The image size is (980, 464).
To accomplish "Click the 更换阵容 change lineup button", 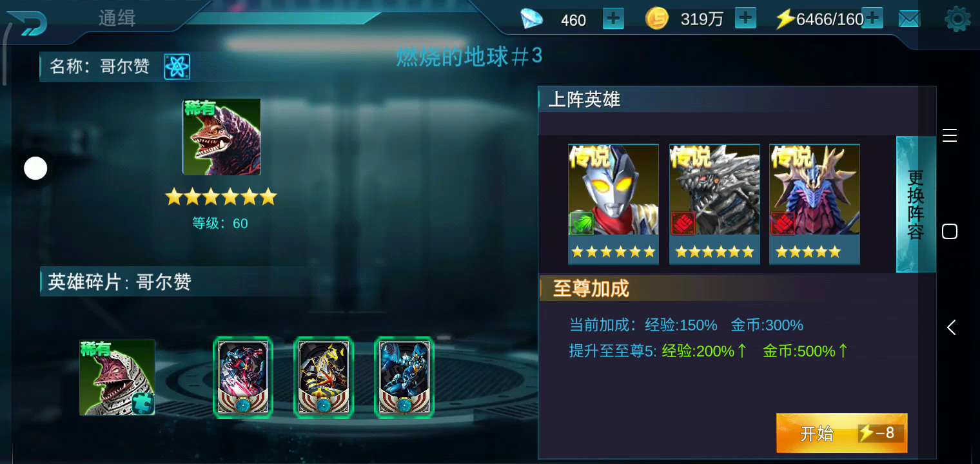I will [916, 204].
